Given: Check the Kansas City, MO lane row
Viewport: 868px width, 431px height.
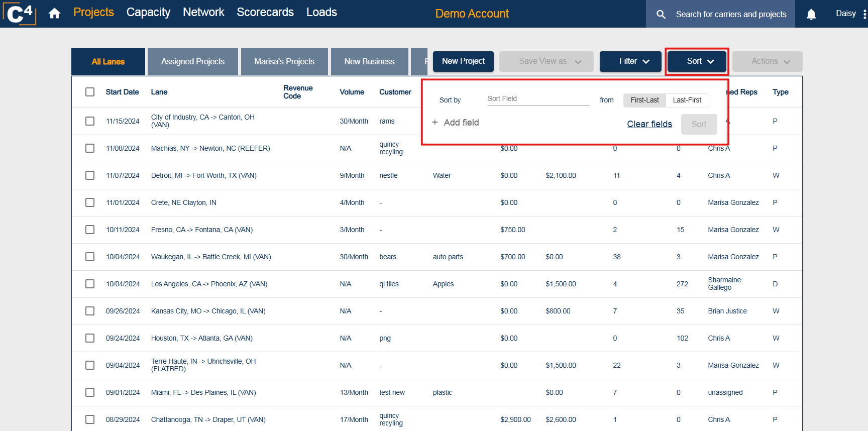Looking at the screenshot, I should coord(90,311).
